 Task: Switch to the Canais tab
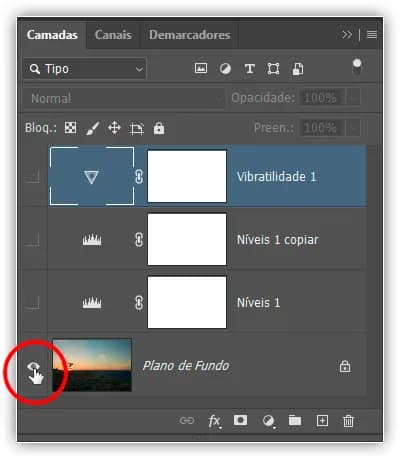[x=113, y=35]
